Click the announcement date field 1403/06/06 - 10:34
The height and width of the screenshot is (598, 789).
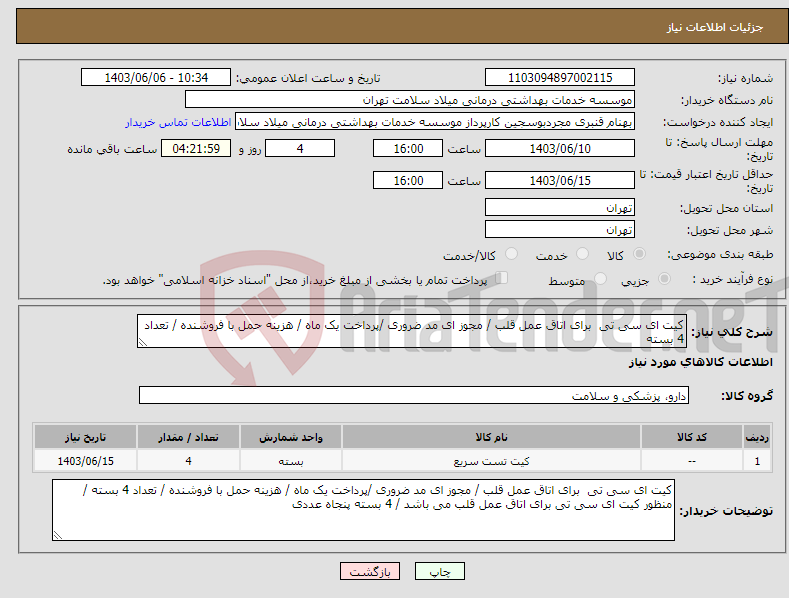pyautogui.click(x=156, y=78)
